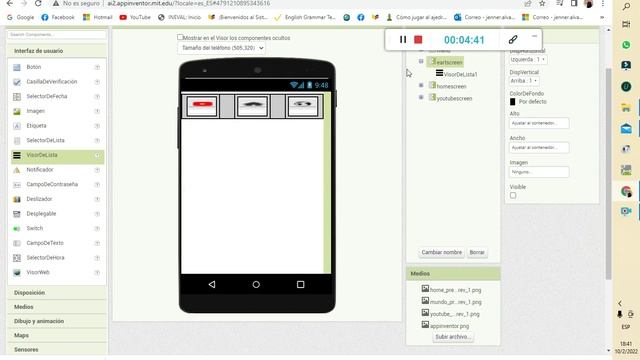Open help for VisorWeb component
Image resolution: width=640 pixels, height=360 pixels.
[97, 273]
